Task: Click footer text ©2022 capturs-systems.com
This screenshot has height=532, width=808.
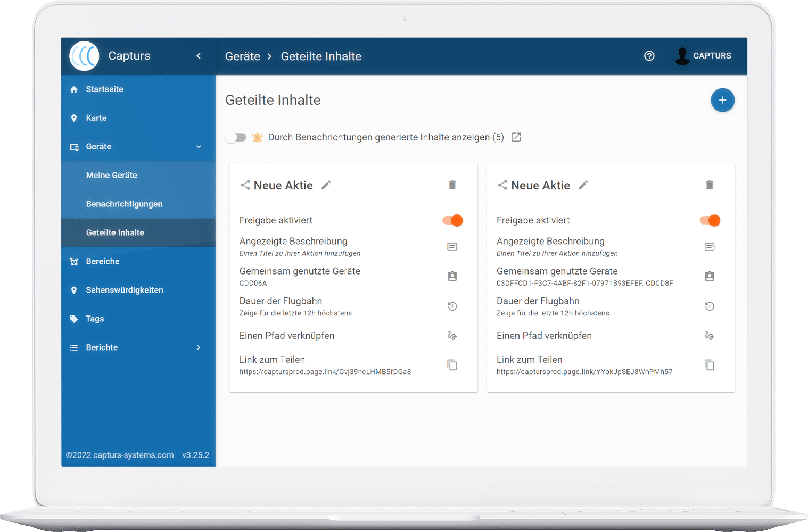Action: (120, 455)
